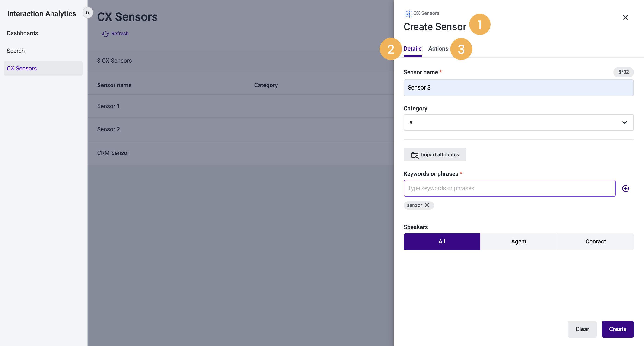This screenshot has width=644, height=346.
Task: Click '3 CX Sensors' count text
Action: tap(115, 61)
